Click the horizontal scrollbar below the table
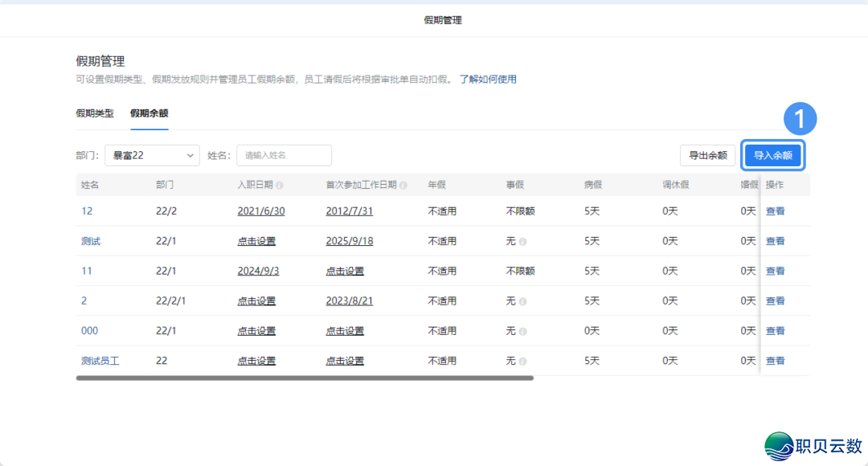The height and width of the screenshot is (466, 868). pos(305,378)
